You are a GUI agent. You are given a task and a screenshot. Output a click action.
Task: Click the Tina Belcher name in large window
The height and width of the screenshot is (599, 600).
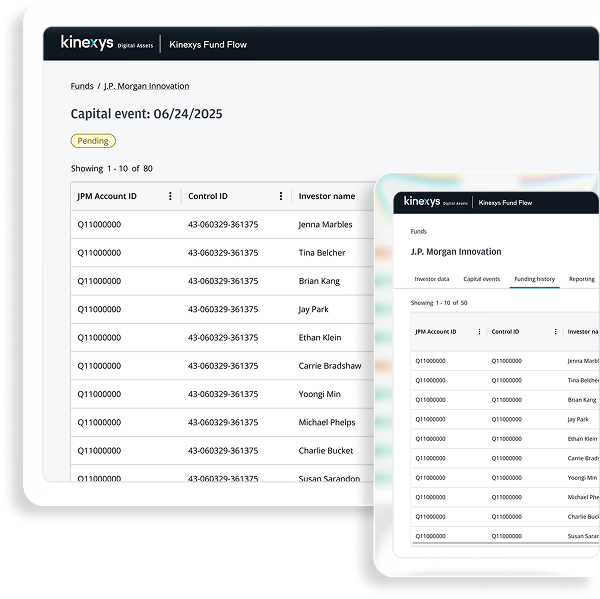pos(322,253)
